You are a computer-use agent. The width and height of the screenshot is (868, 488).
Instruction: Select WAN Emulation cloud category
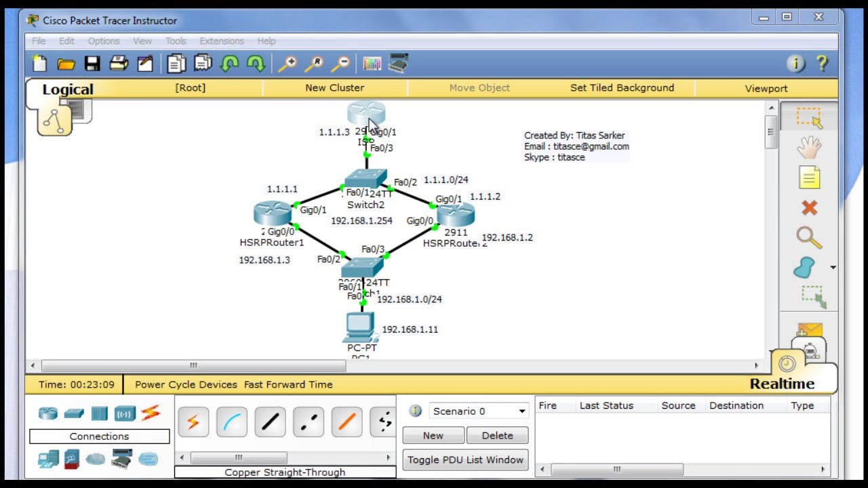96,459
